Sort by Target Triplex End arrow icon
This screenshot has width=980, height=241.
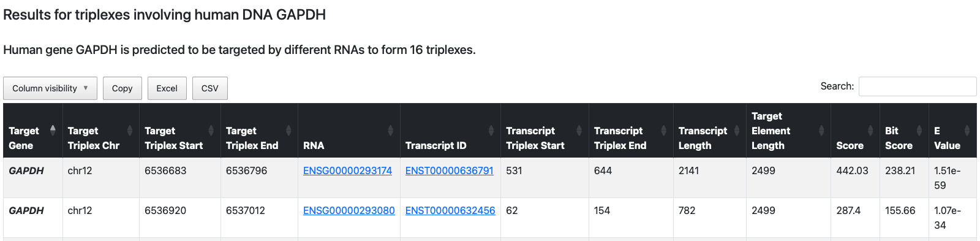coord(288,130)
